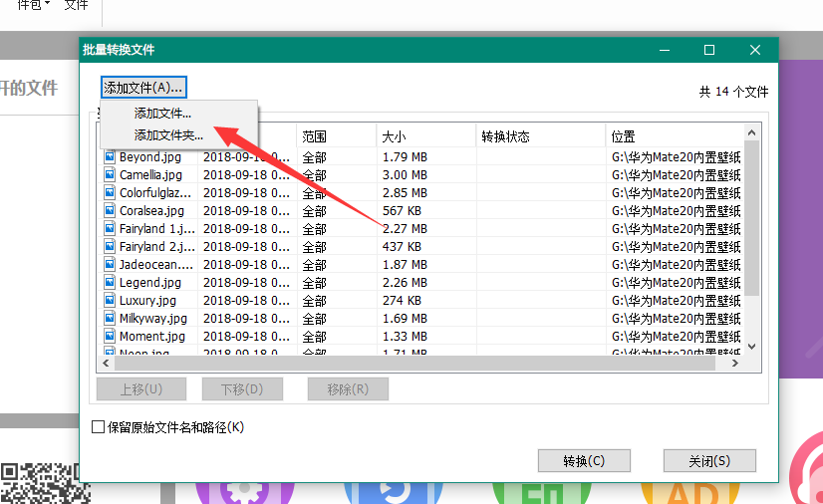This screenshot has height=504, width=823.
Task: Choose 添加文件夹... from the popup menu
Action: pos(168,135)
